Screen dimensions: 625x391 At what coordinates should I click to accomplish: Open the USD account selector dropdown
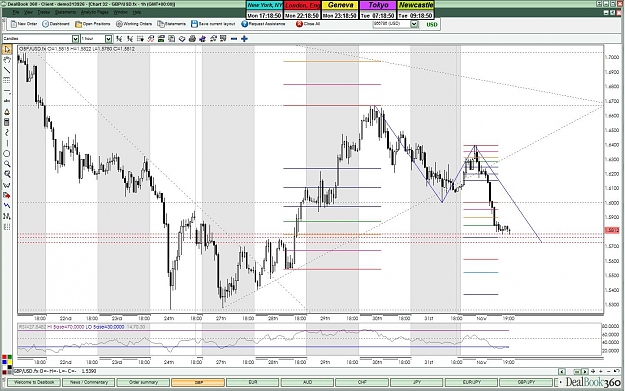click(415, 24)
